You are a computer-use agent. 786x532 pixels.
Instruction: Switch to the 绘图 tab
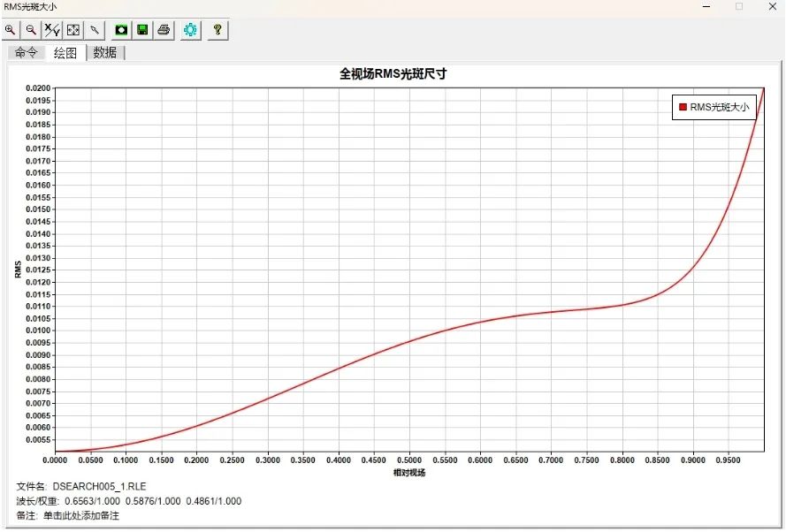point(65,53)
